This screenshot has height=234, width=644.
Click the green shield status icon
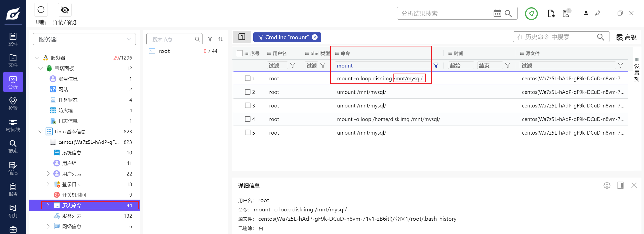(531, 14)
